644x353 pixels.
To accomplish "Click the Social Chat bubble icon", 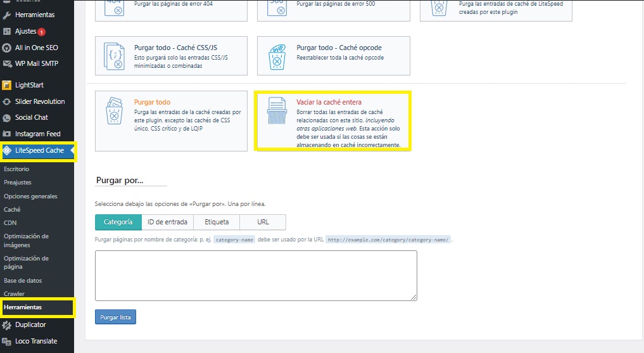I will click(7, 117).
